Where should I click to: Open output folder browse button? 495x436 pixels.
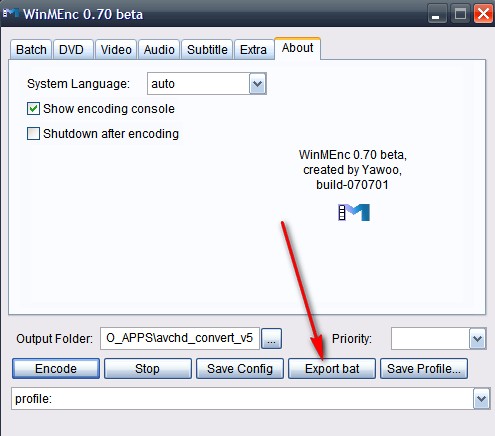pyautogui.click(x=271, y=339)
